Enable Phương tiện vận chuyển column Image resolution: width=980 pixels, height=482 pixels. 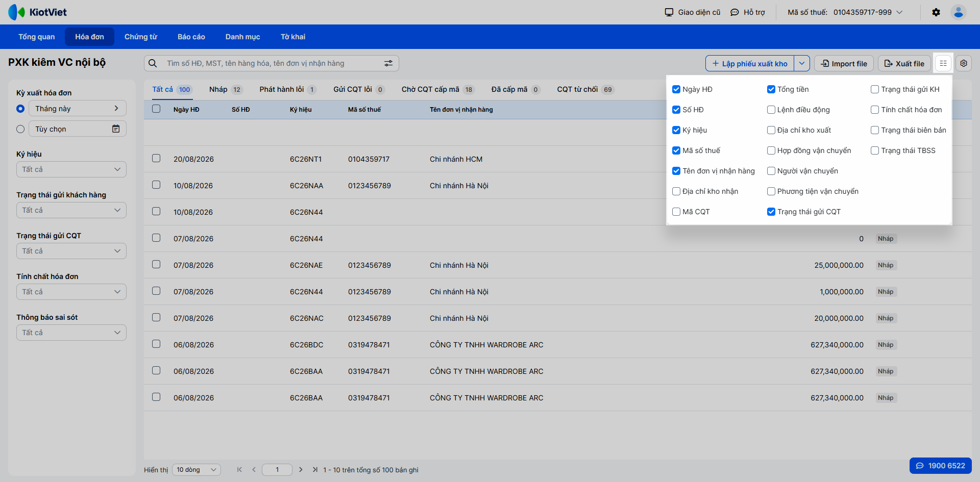pyautogui.click(x=771, y=191)
